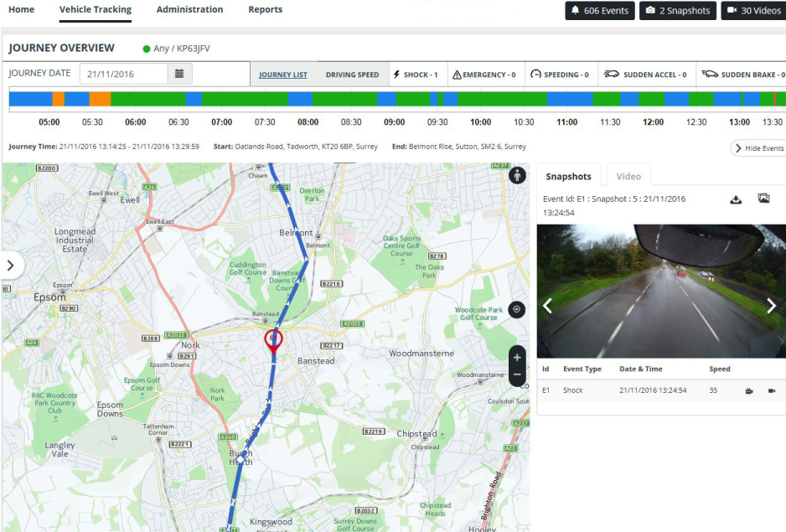Click Hide Events expander
The height and width of the screenshot is (532, 786).
click(757, 147)
